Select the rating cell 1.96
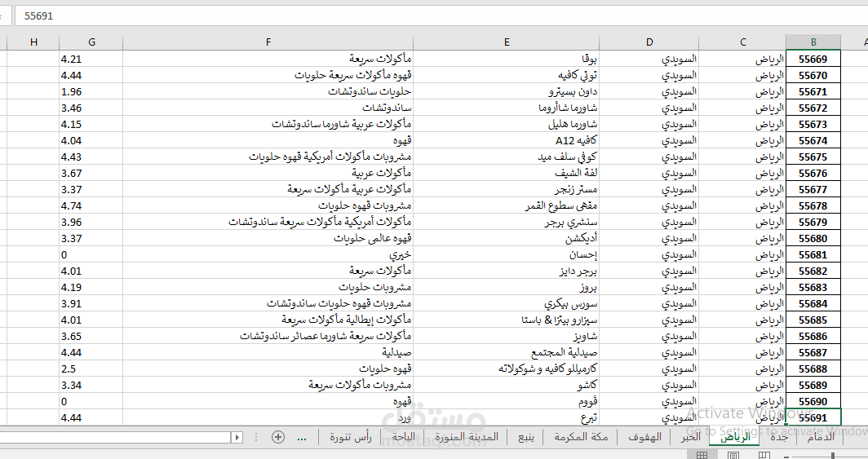Viewport: 868px width, 459px height. pyautogui.click(x=91, y=92)
